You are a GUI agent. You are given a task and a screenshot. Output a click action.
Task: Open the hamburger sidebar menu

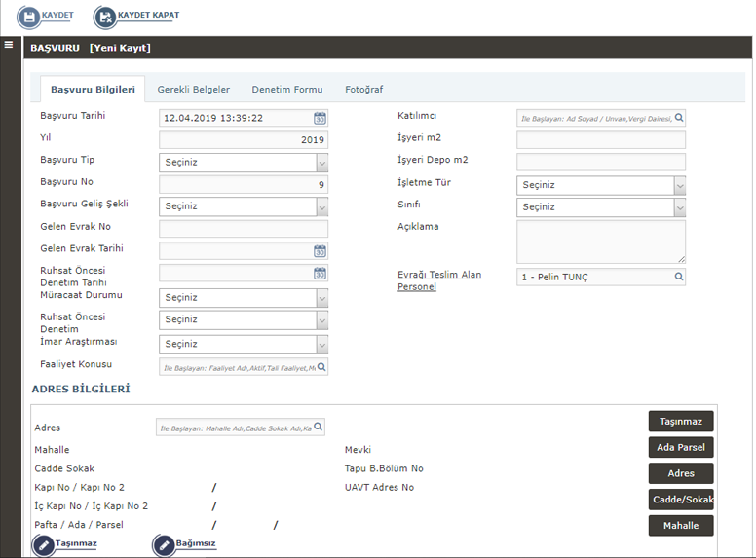[9, 45]
